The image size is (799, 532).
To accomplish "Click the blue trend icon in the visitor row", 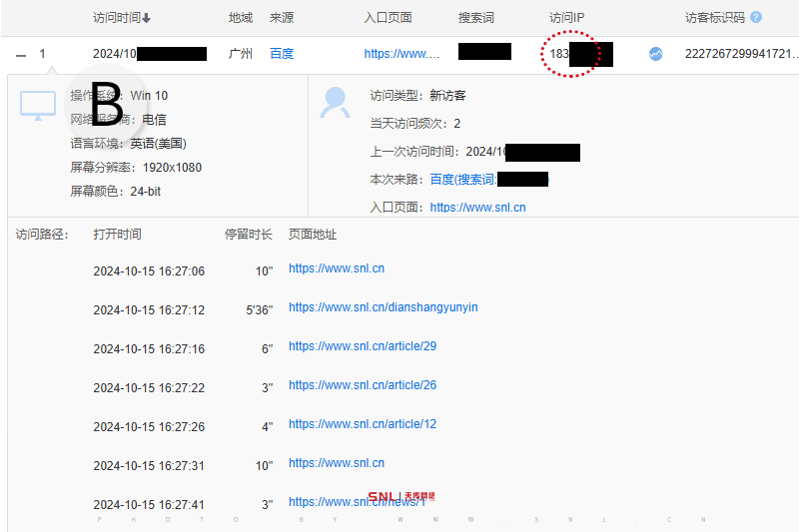I will (656, 54).
